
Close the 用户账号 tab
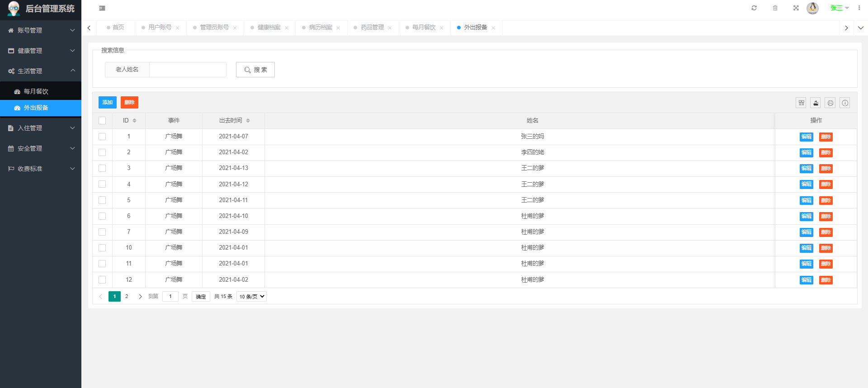[x=178, y=28]
